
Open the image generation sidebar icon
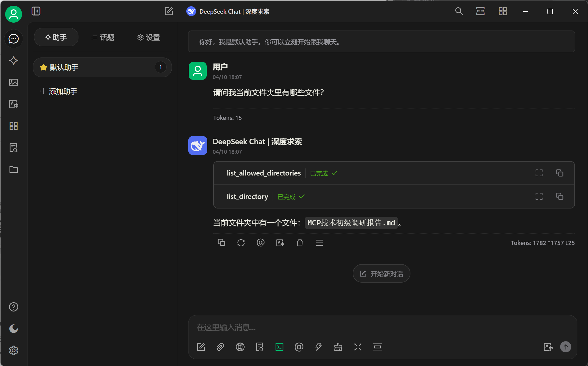(x=14, y=82)
